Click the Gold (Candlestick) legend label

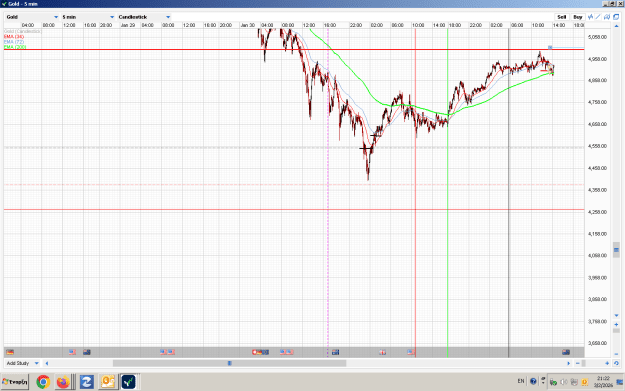(23, 31)
